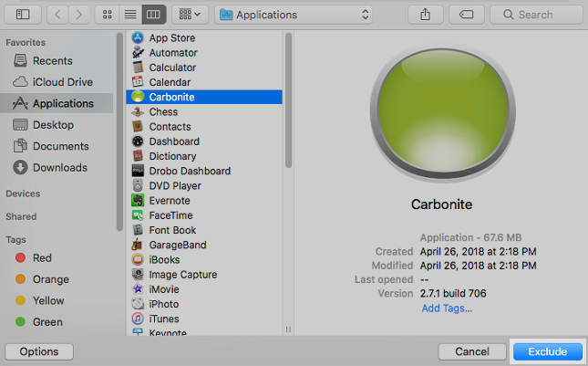Image resolution: width=588 pixels, height=366 pixels.
Task: Click the Cancel button
Action: click(x=472, y=351)
